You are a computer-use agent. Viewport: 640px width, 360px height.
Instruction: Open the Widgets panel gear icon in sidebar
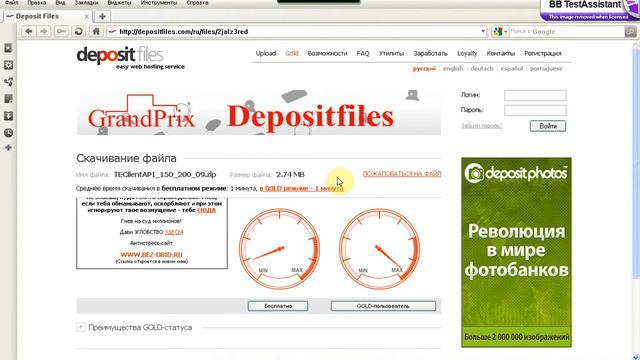pyautogui.click(x=8, y=65)
